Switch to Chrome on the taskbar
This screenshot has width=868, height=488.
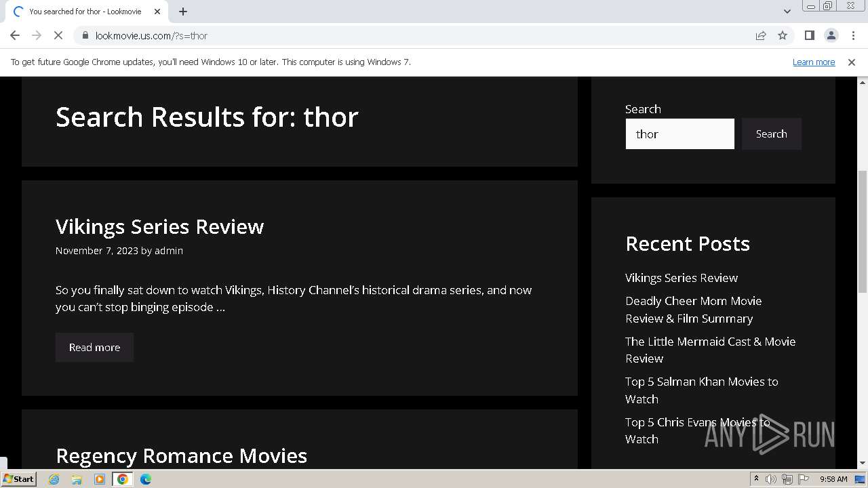[x=123, y=479]
